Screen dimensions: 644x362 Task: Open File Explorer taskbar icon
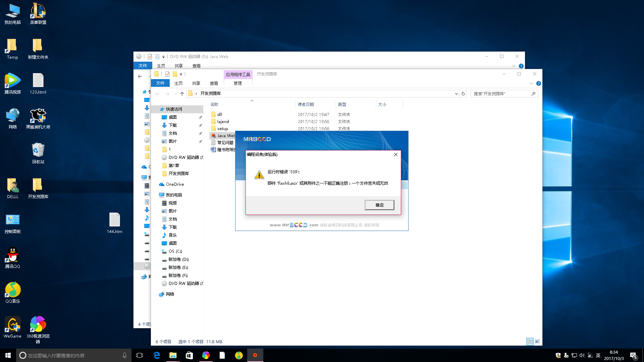pyautogui.click(x=173, y=355)
